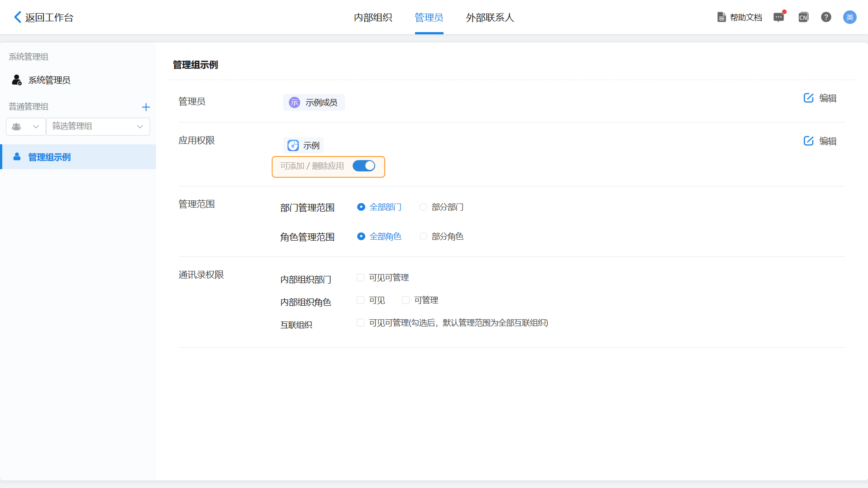Click the 内部组织部门 label
The height and width of the screenshot is (488, 868).
(x=306, y=279)
